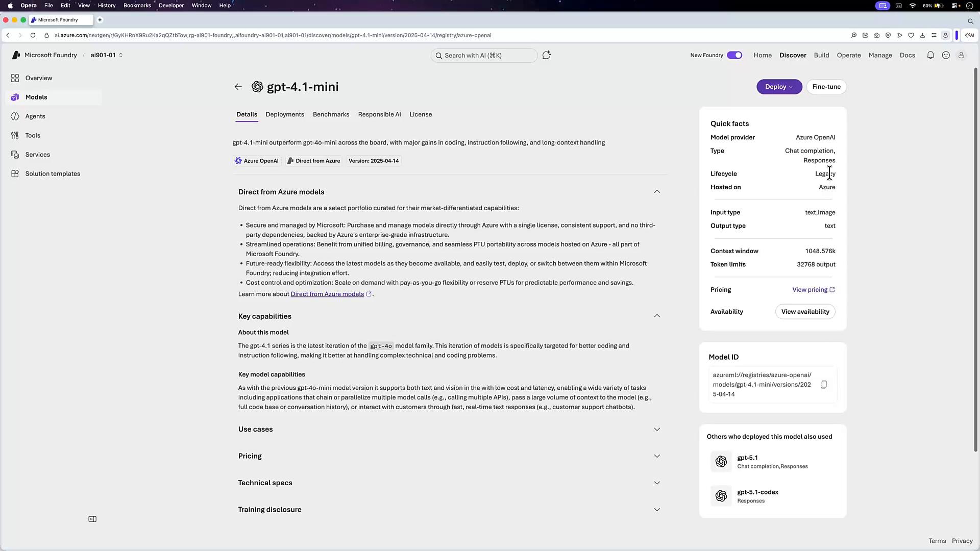This screenshot has width=980, height=551.
Task: Switch to the Deployments tab
Action: (285, 114)
